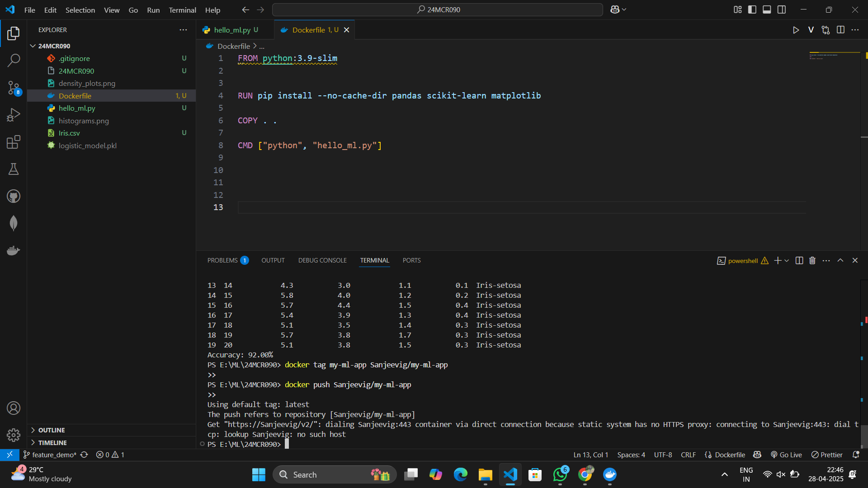Switch to the DEBUG CONSOLE tab
Screen dimensions: 868x488
[322, 261]
